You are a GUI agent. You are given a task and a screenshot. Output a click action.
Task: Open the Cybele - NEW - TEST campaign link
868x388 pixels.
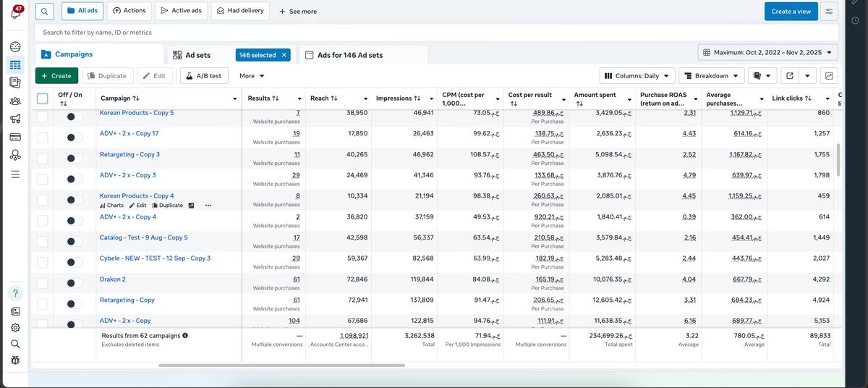point(155,258)
